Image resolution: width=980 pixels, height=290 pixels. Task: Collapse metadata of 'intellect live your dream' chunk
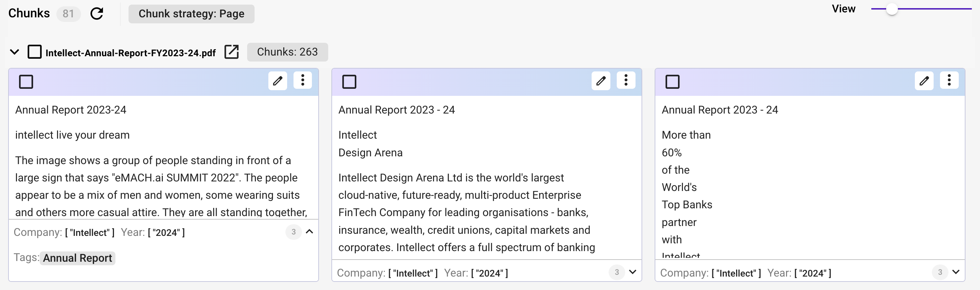[310, 232]
